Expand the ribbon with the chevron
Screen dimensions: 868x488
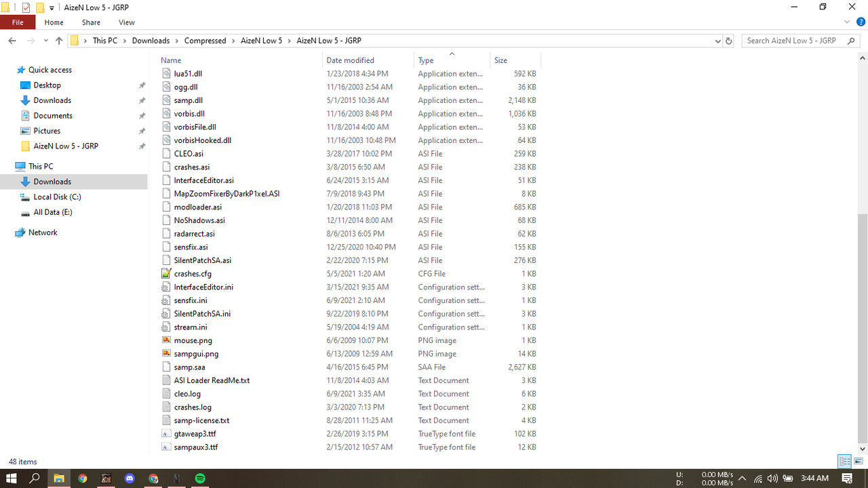(x=846, y=22)
